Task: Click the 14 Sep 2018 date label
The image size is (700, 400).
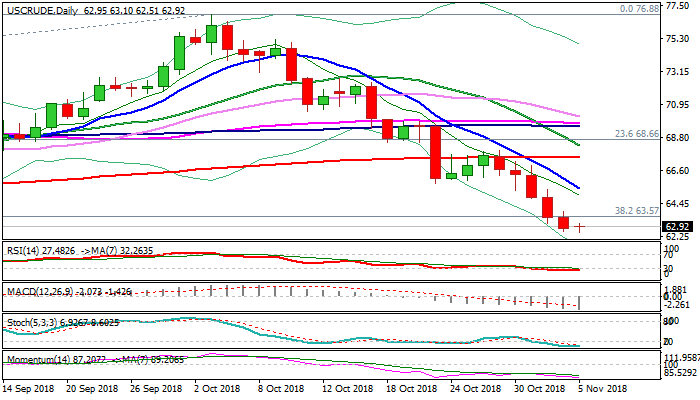Action: tap(31, 388)
